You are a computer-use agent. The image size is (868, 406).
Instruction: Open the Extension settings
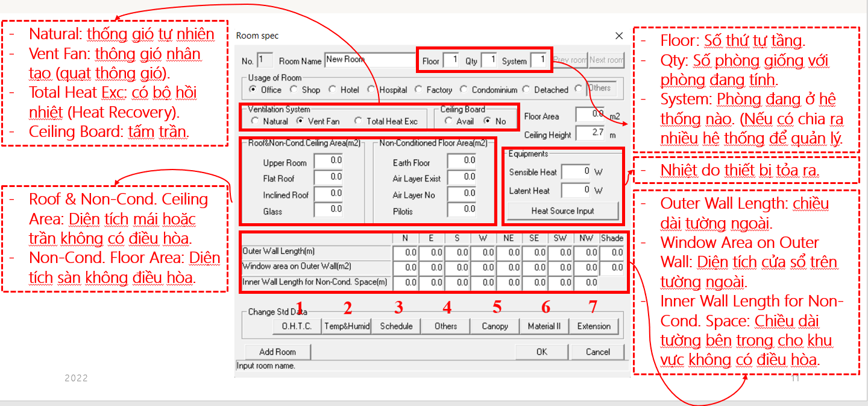[x=594, y=326]
